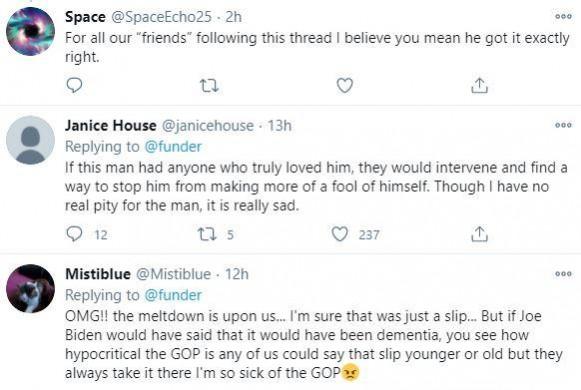Share Janice House's tweet
This screenshot has height=390, width=581.
479,234
